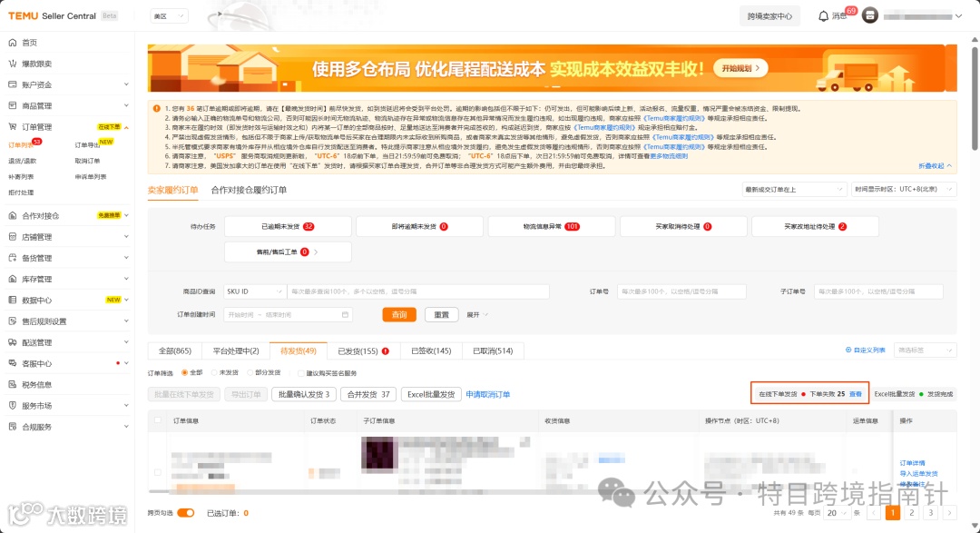Viewport: 980px width, 533px height.
Task: Click the TEMU Seller Central logo
Action: click(x=52, y=15)
